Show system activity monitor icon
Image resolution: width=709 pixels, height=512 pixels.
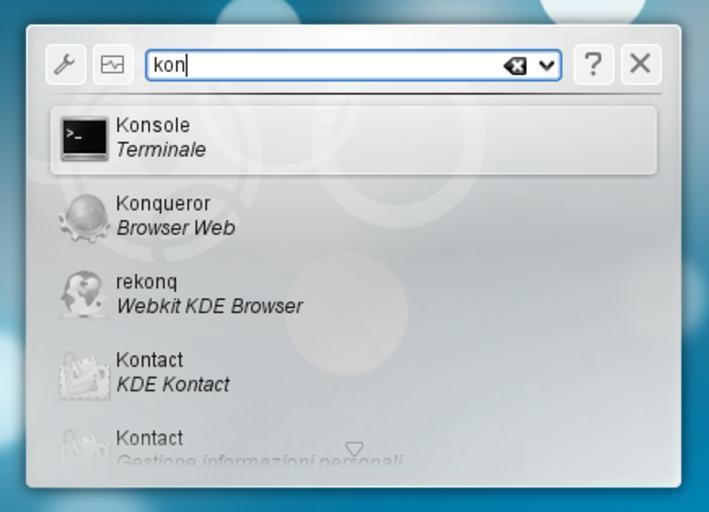pos(113,65)
